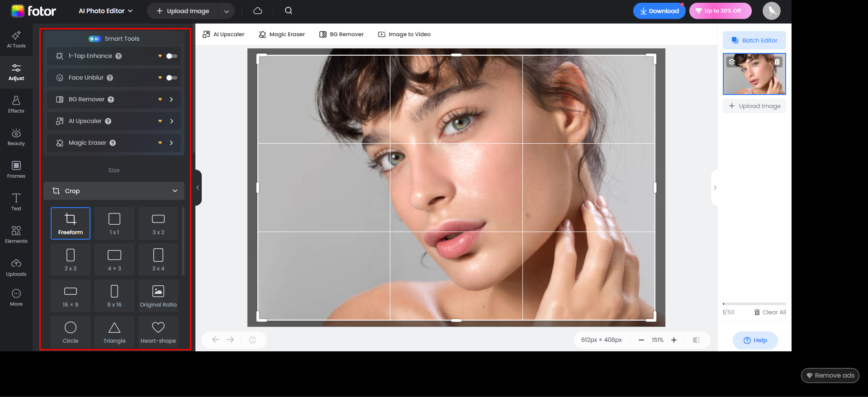Delete the thumbnail with trash icon
The image size is (868, 397).
pos(777,62)
